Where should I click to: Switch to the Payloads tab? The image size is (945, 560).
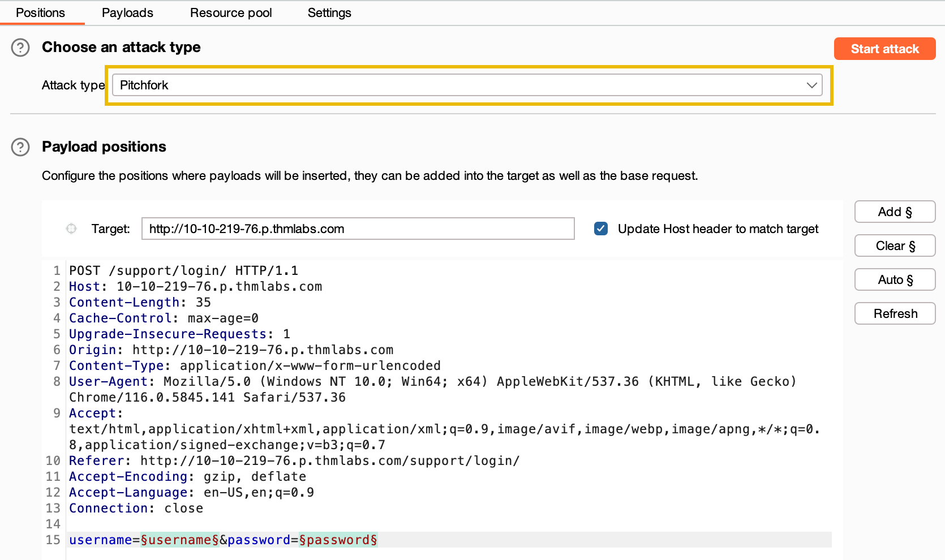coord(127,12)
